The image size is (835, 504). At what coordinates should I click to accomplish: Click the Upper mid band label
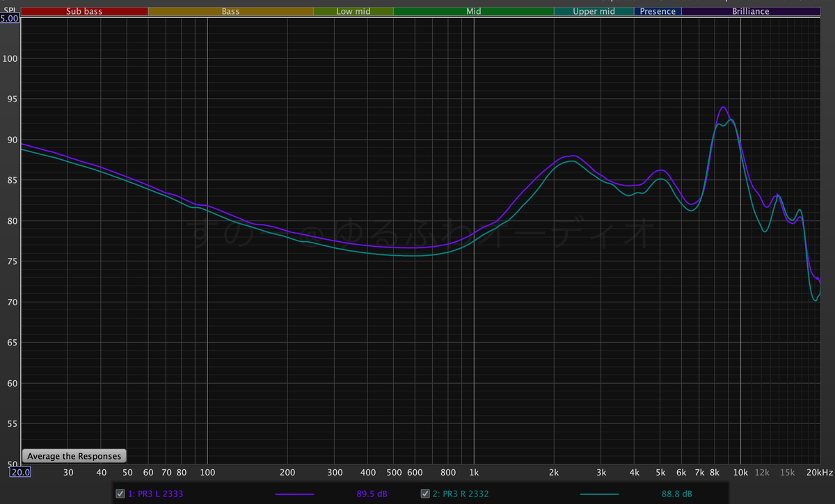[x=594, y=11]
